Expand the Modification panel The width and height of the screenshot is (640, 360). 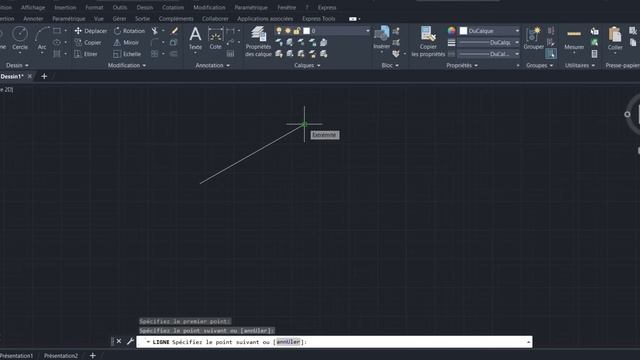(127, 65)
